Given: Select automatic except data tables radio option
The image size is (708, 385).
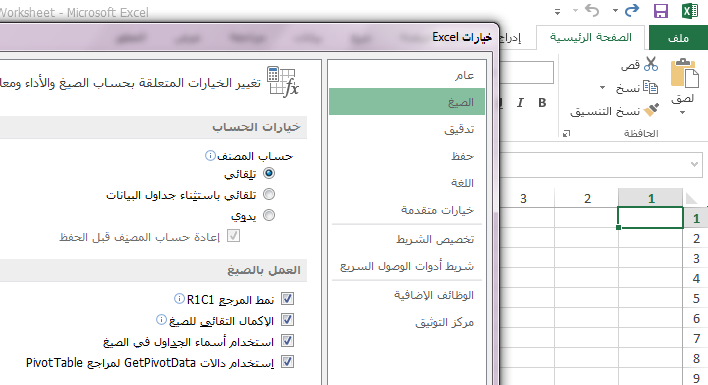Looking at the screenshot, I should click(269, 194).
